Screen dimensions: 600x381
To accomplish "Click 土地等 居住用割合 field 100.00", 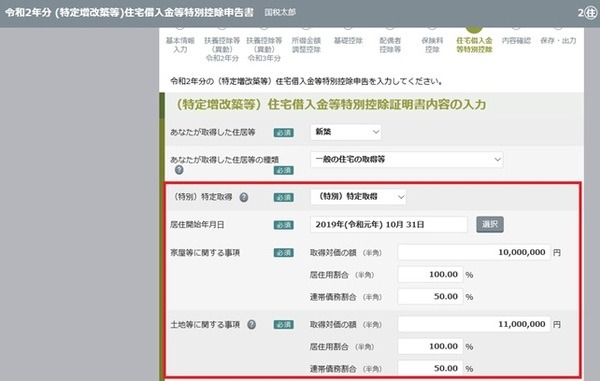I will click(x=430, y=347).
